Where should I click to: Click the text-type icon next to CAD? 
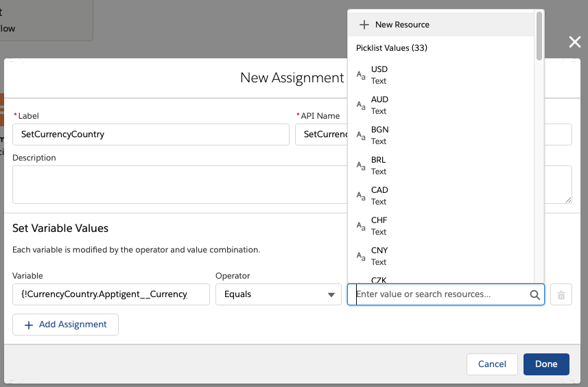361,196
